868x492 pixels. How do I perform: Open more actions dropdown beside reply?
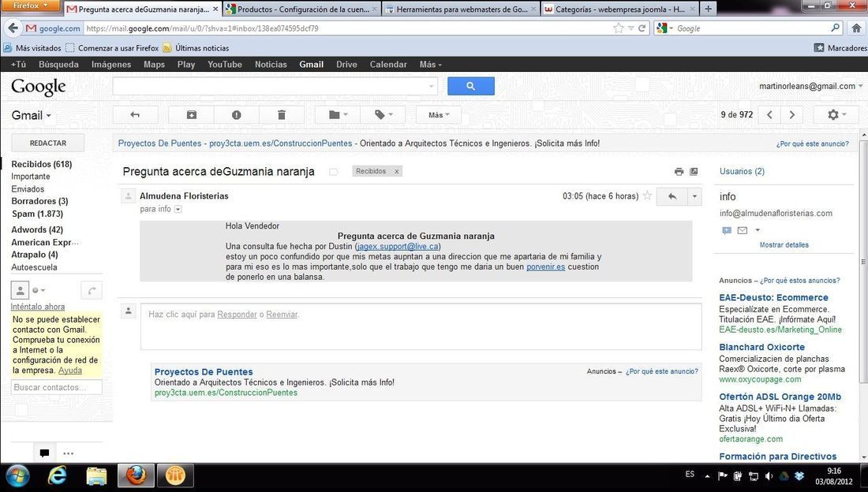pos(694,196)
